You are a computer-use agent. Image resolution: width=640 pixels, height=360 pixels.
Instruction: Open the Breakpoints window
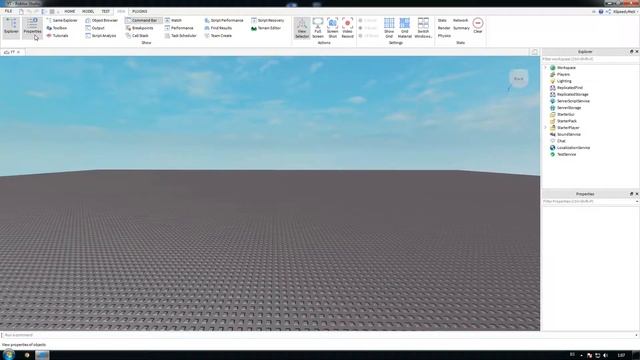click(140, 28)
